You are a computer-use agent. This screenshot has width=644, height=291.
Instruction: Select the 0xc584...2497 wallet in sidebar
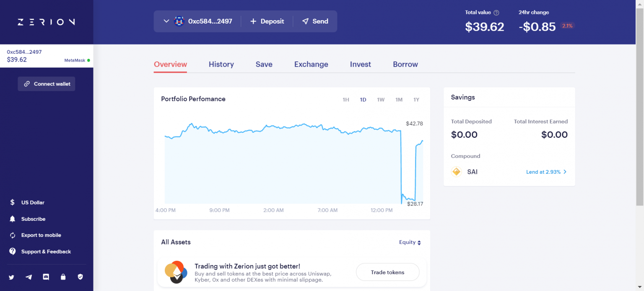coord(47,56)
